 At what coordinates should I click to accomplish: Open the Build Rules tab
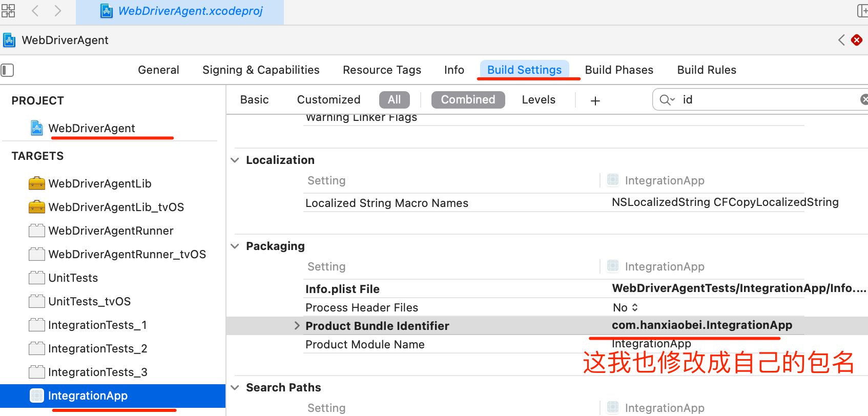click(x=707, y=70)
